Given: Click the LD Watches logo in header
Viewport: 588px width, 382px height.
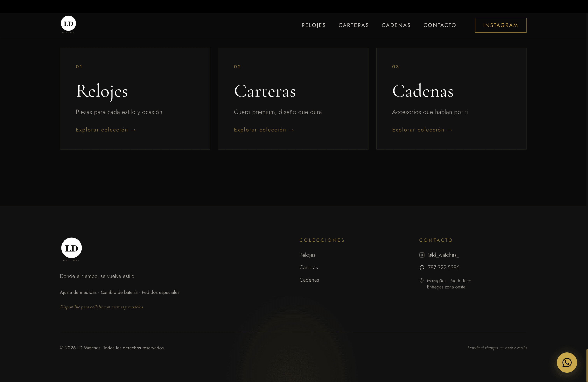Looking at the screenshot, I should (x=68, y=25).
